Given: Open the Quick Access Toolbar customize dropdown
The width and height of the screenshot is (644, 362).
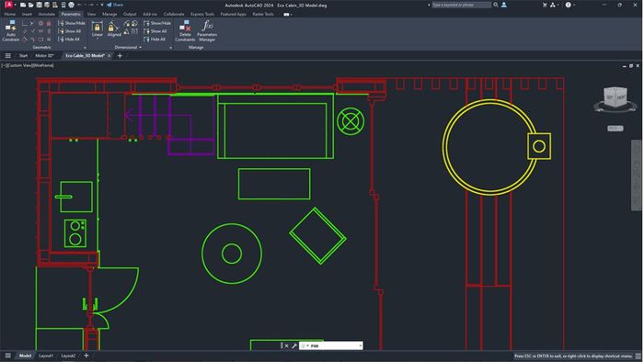Looking at the screenshot, I should click(102, 5).
